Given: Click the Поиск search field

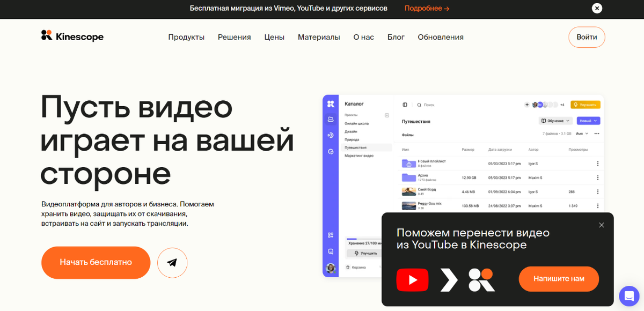Looking at the screenshot, I should [429, 105].
